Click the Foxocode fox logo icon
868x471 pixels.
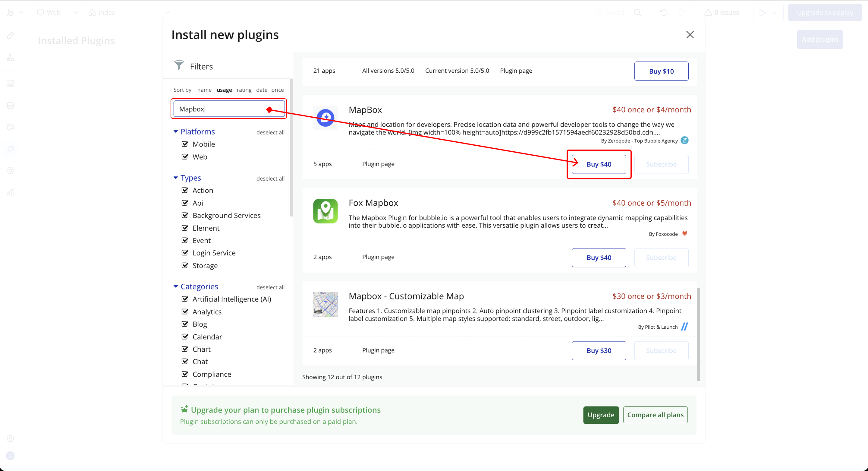(684, 233)
